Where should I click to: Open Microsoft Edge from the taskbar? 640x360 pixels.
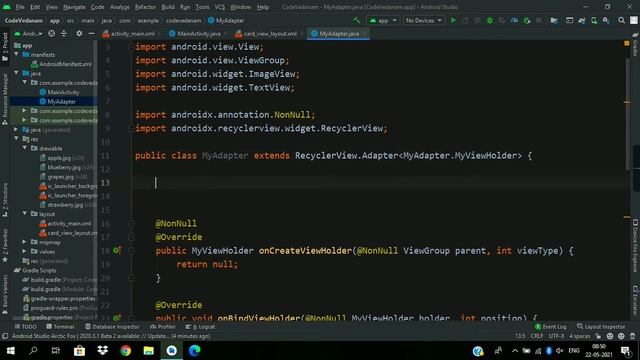pyautogui.click(x=195, y=351)
